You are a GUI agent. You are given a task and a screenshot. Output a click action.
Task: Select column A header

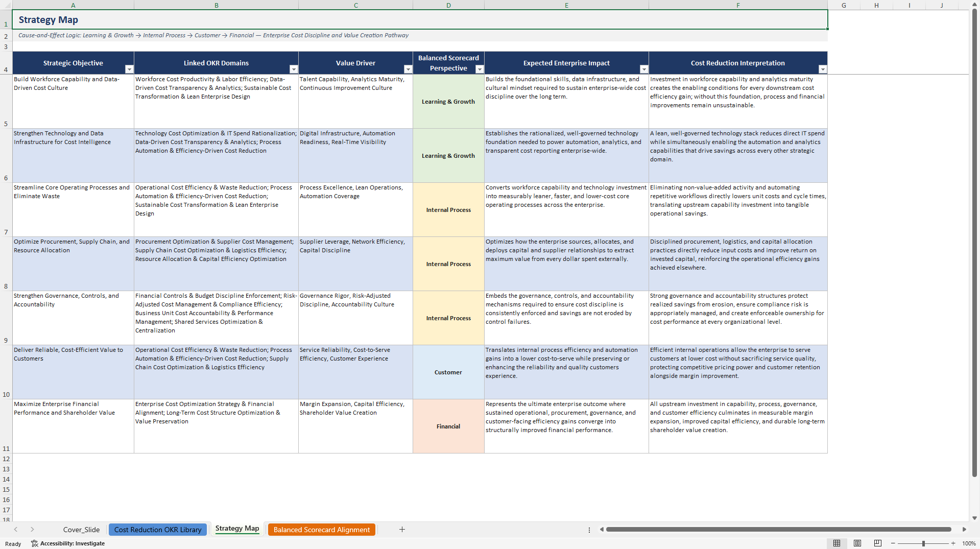click(73, 5)
